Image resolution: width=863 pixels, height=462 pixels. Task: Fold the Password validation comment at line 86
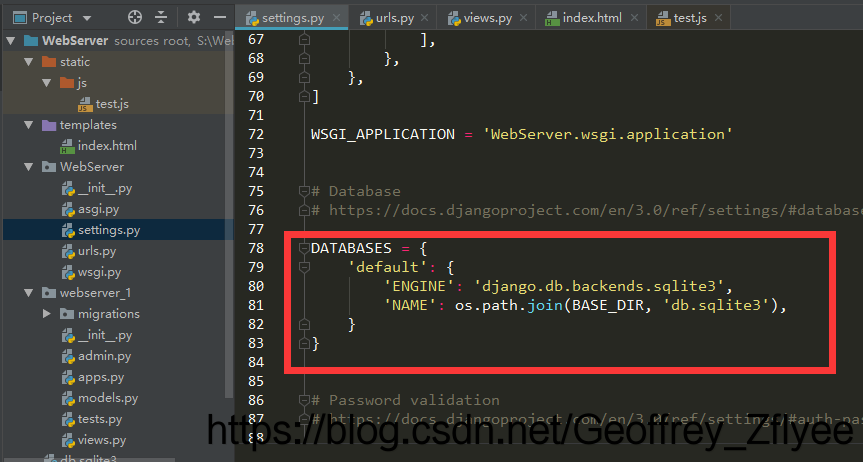click(304, 400)
